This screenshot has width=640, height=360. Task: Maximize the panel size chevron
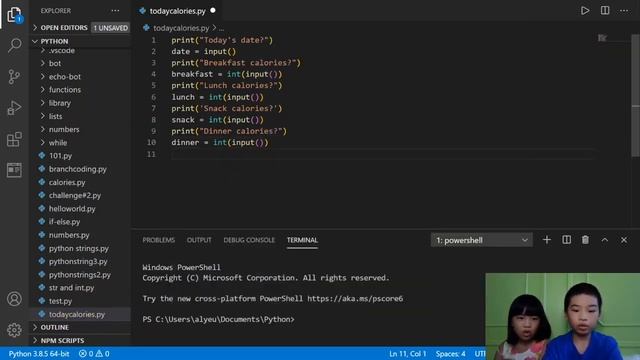(x=605, y=240)
